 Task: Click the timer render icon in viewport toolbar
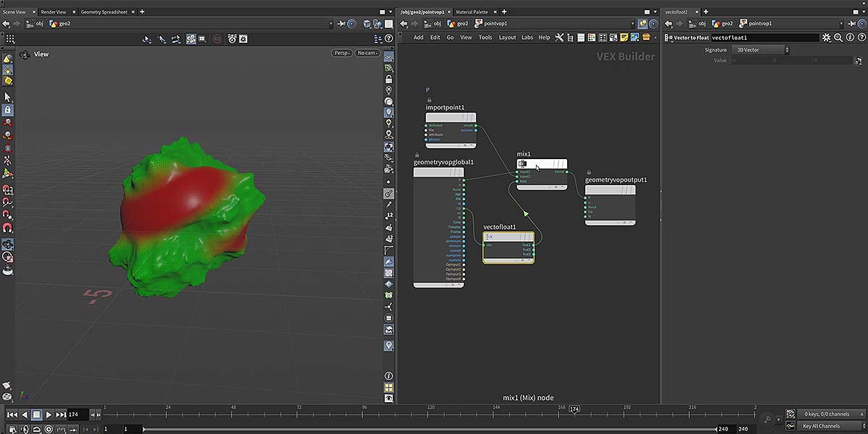[x=232, y=38]
